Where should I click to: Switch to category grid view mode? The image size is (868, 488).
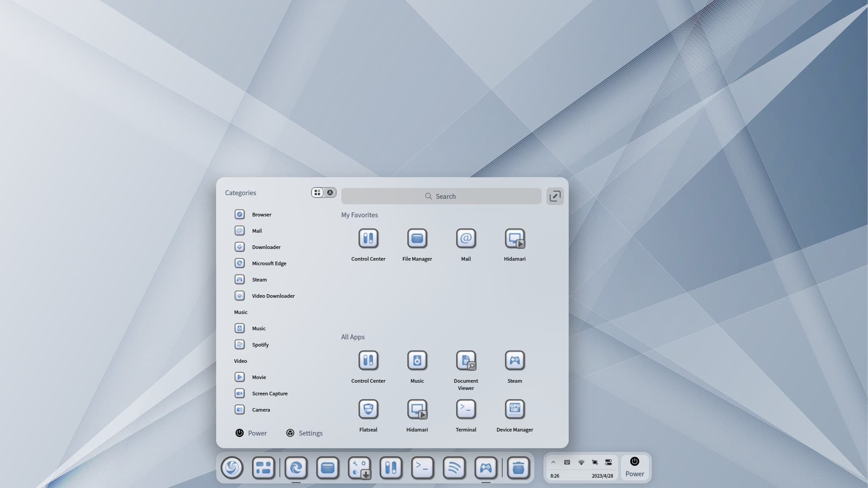pos(317,192)
